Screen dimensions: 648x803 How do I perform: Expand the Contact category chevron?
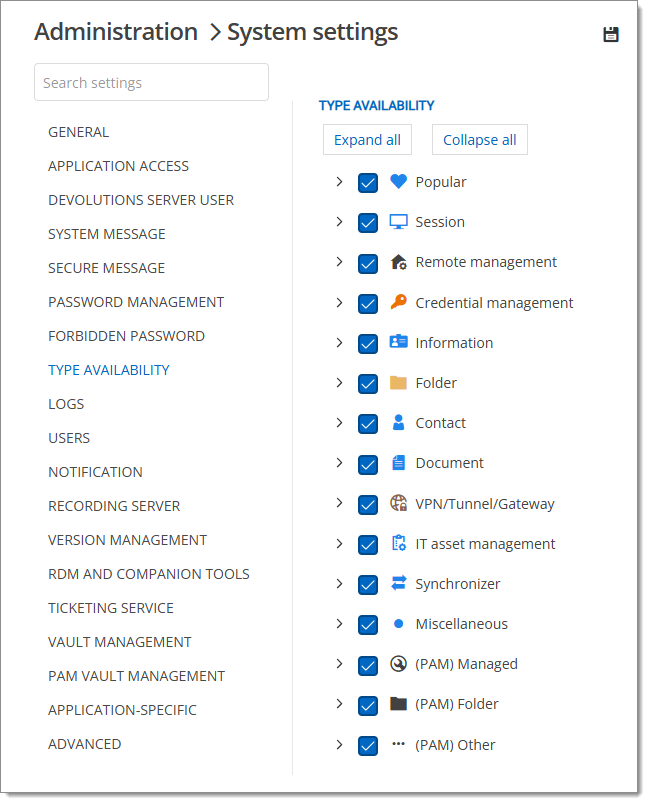pyautogui.click(x=339, y=423)
